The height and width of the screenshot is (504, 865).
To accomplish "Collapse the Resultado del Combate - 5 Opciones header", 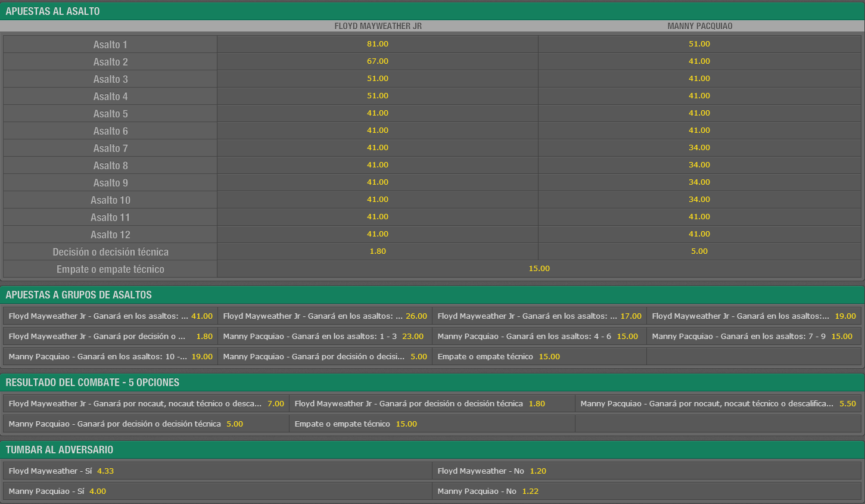I will pyautogui.click(x=432, y=382).
